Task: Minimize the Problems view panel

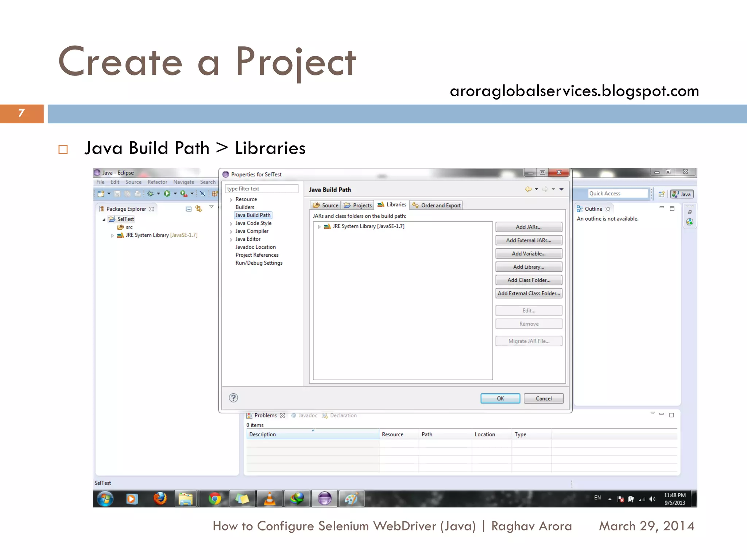Action: click(661, 414)
